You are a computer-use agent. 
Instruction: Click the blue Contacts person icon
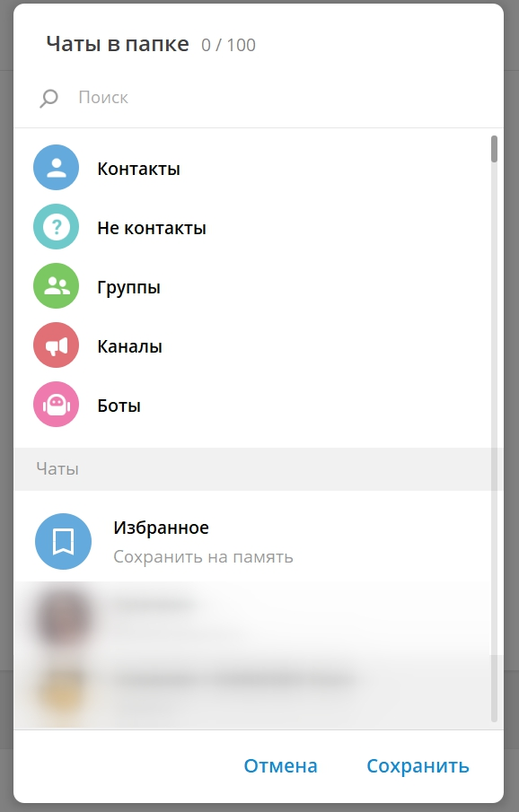[x=56, y=168]
